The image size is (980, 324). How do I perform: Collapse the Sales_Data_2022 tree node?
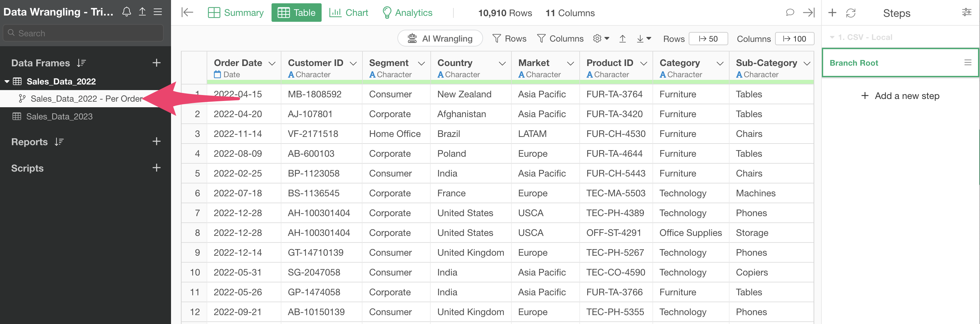click(7, 81)
